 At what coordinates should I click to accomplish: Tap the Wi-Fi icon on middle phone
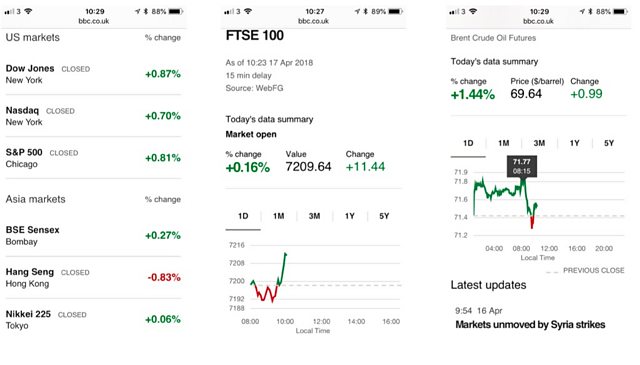pyautogui.click(x=248, y=11)
